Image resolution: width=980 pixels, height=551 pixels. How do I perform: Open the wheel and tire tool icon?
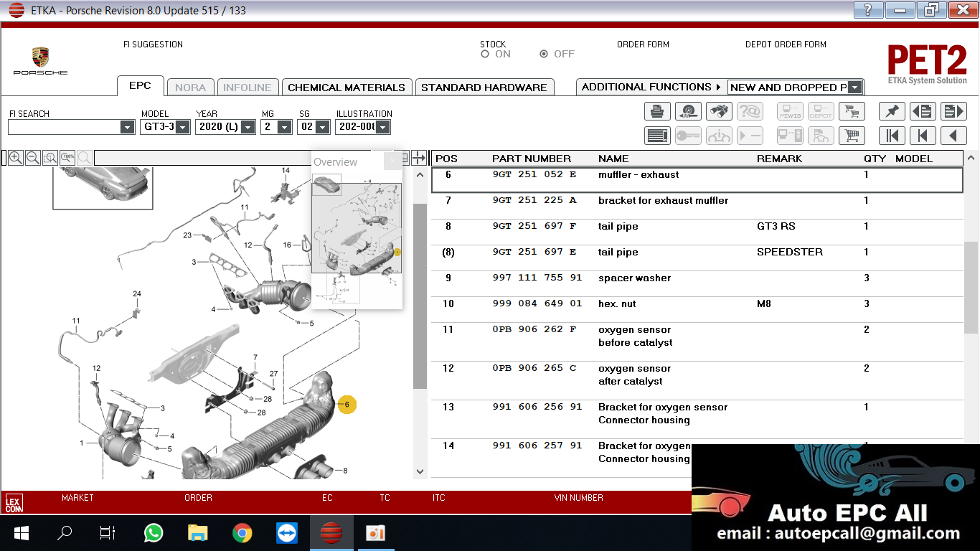click(688, 111)
